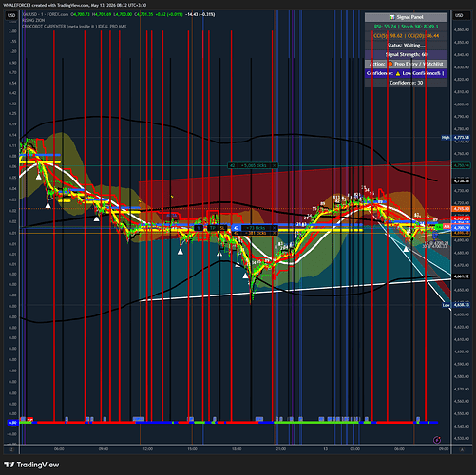
Task: Click the +5,085 ticks order label
Action: pyautogui.click(x=254, y=165)
